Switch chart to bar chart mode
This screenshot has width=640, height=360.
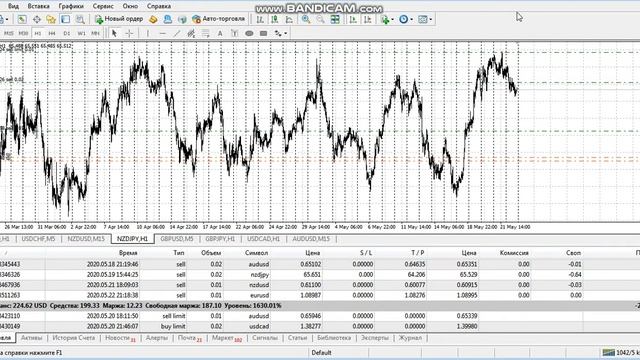pos(260,19)
